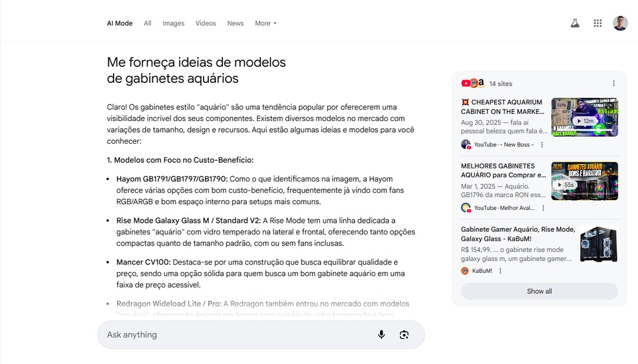Click heading 1. Modelos com Foco no Custo-Benefício

(180, 160)
